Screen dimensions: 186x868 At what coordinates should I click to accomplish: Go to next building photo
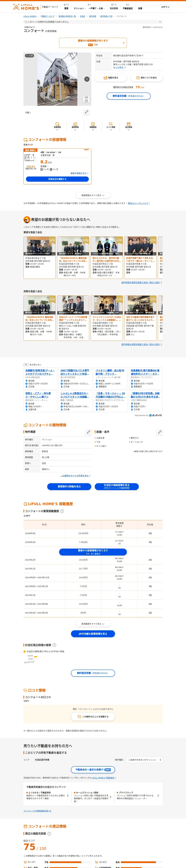click(x=87, y=79)
